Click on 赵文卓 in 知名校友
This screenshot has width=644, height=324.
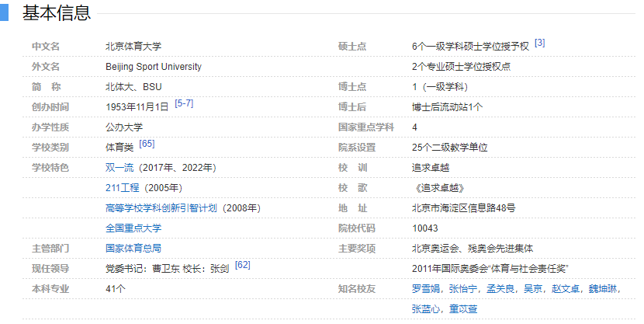(x=565, y=288)
